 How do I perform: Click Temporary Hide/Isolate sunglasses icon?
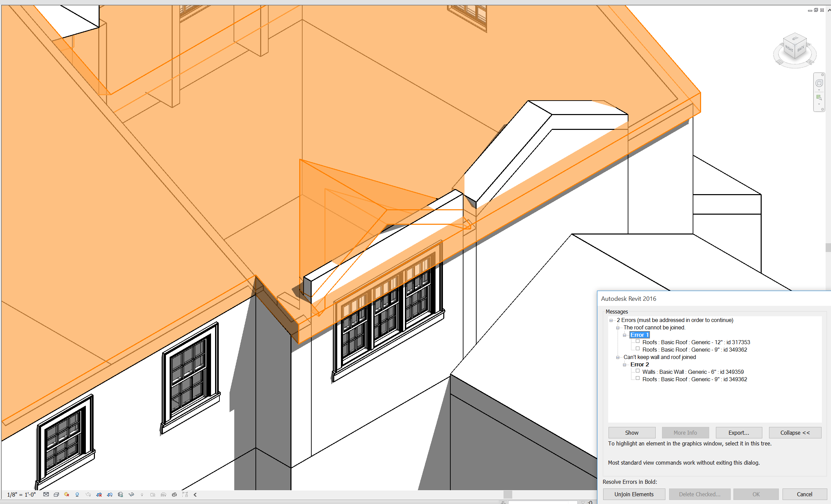tap(131, 495)
